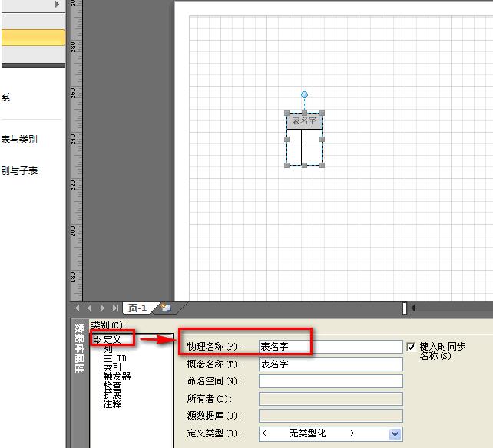
Task: Select the 索引 category
Action: tap(112, 367)
